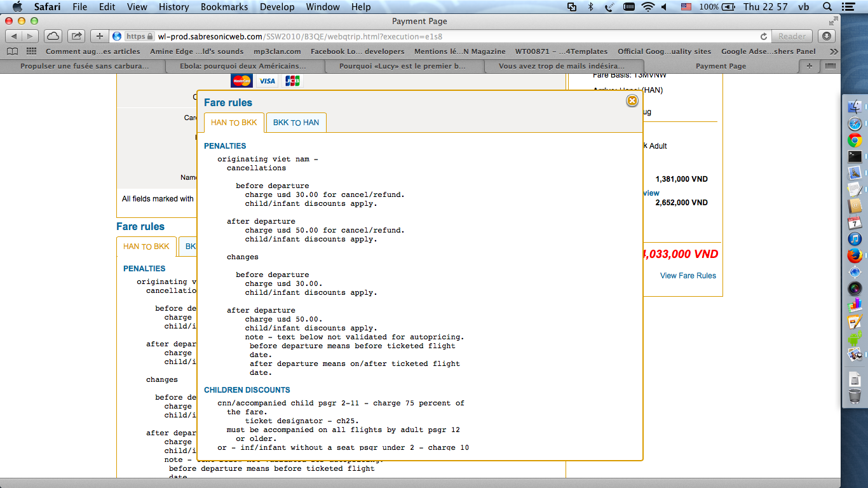The image size is (868, 488).
Task: Switch to 'Ebola: pourquoi deux Américains' tab
Action: (244, 65)
